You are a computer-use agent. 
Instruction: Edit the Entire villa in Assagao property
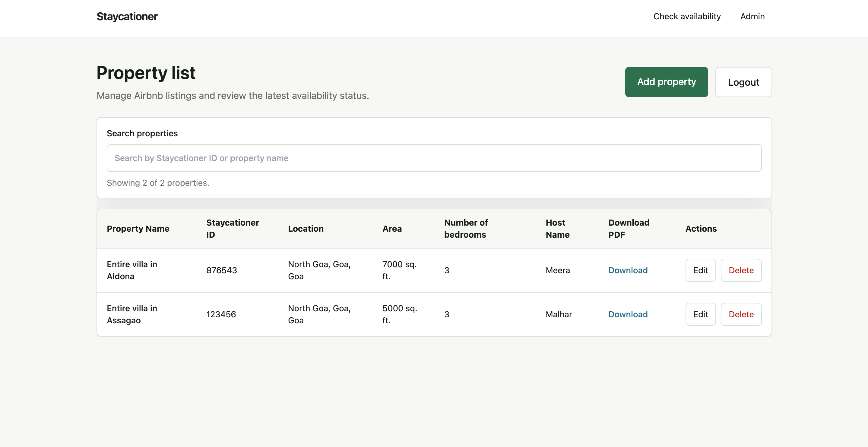[700, 314]
